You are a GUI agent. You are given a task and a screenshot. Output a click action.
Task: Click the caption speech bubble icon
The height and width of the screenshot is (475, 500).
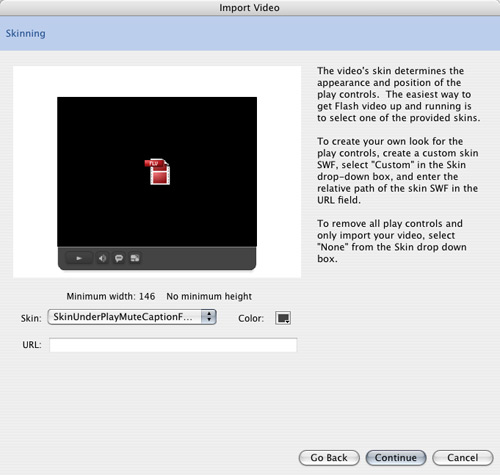pyautogui.click(x=119, y=258)
